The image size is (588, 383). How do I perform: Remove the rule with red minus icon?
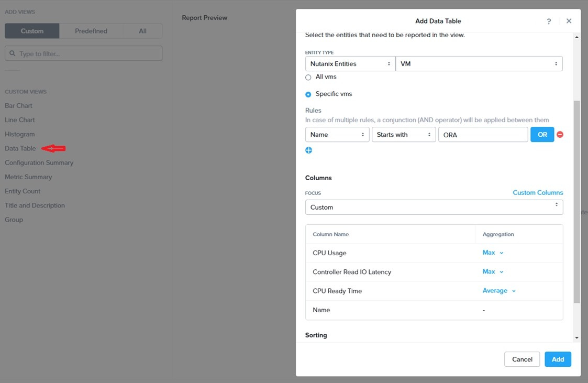pos(560,135)
